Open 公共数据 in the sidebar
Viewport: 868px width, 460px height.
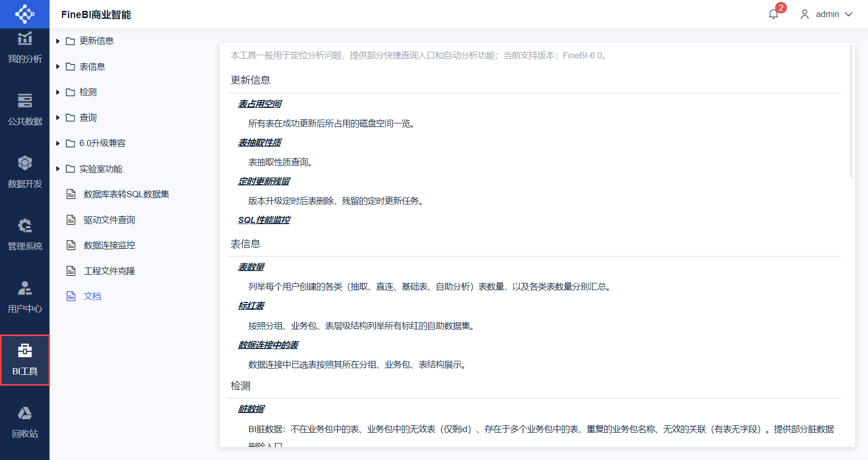[x=25, y=110]
